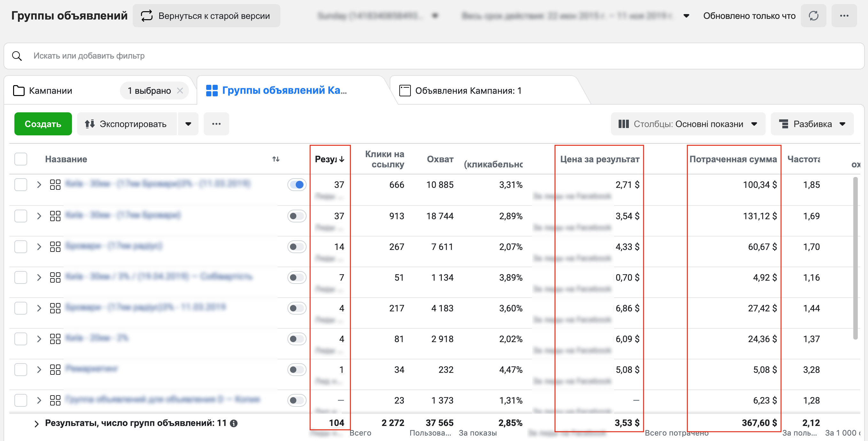Viewport: 868px width, 441px height.
Task: Enable the toggle in 6,23 $ row
Action: 297,400
